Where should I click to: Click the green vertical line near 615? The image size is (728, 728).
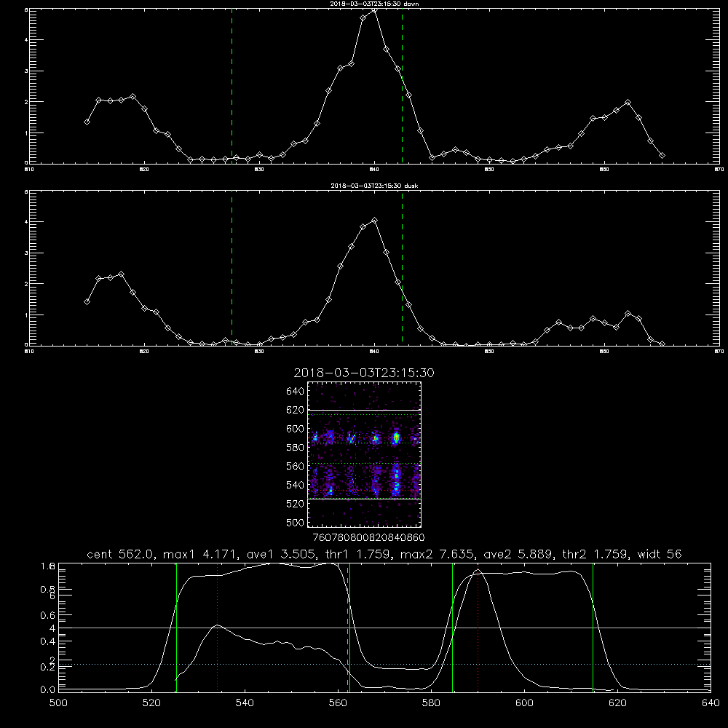(x=593, y=628)
